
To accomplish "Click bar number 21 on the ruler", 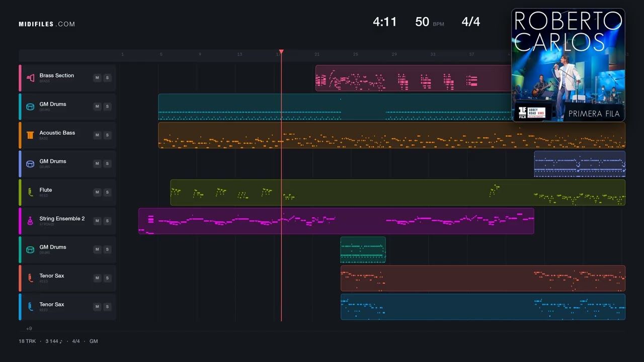I will [317, 54].
